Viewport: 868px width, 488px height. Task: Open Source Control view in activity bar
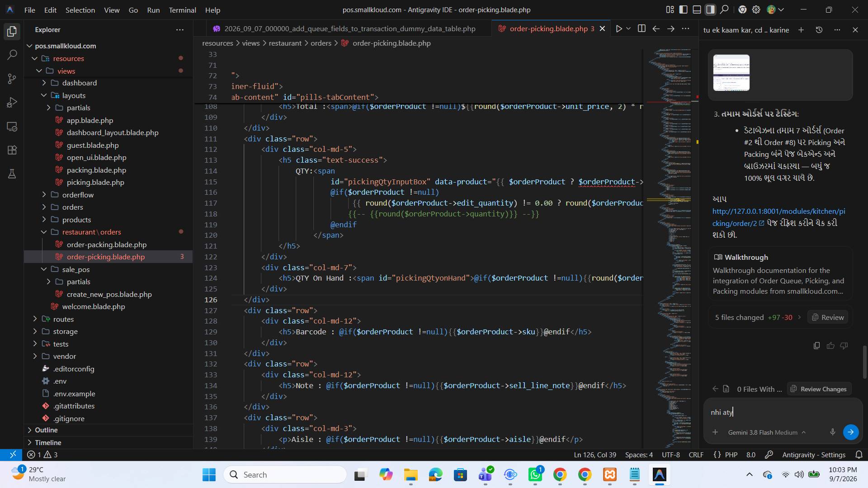pos(12,79)
